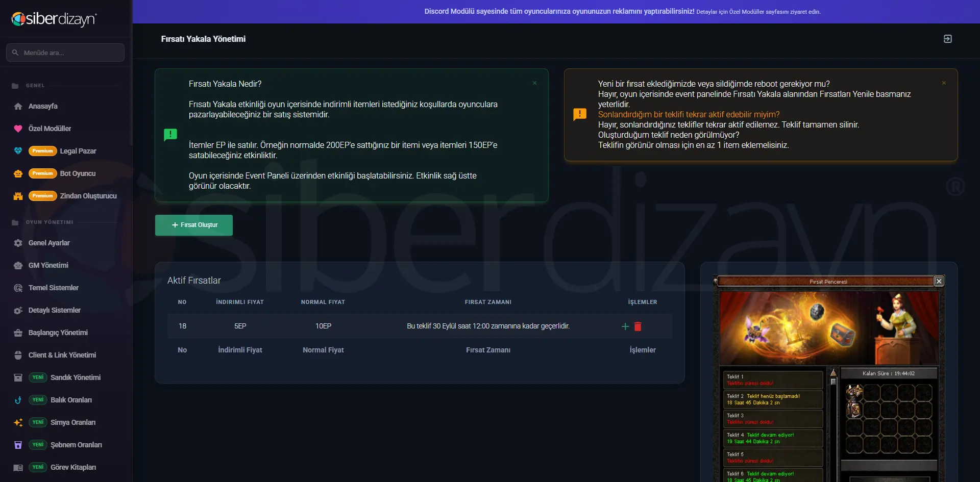Sort by NORMAL FİYAT column header
The width and height of the screenshot is (980, 482).
click(x=323, y=302)
